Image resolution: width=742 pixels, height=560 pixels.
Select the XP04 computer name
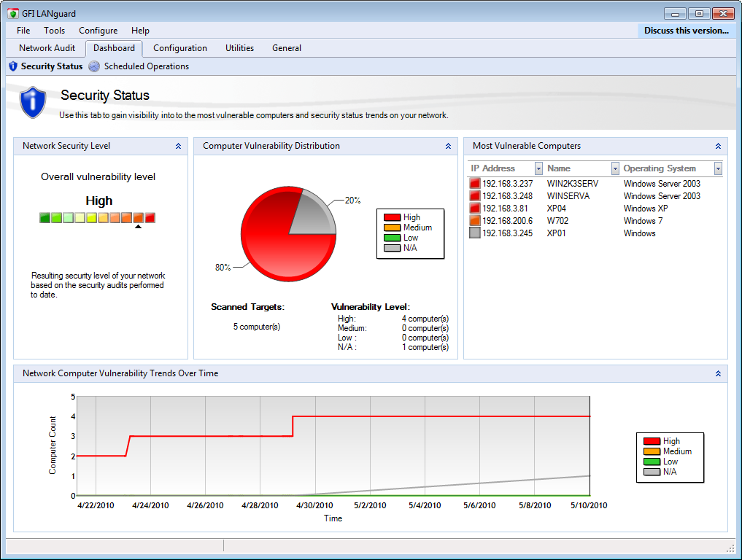557,208
